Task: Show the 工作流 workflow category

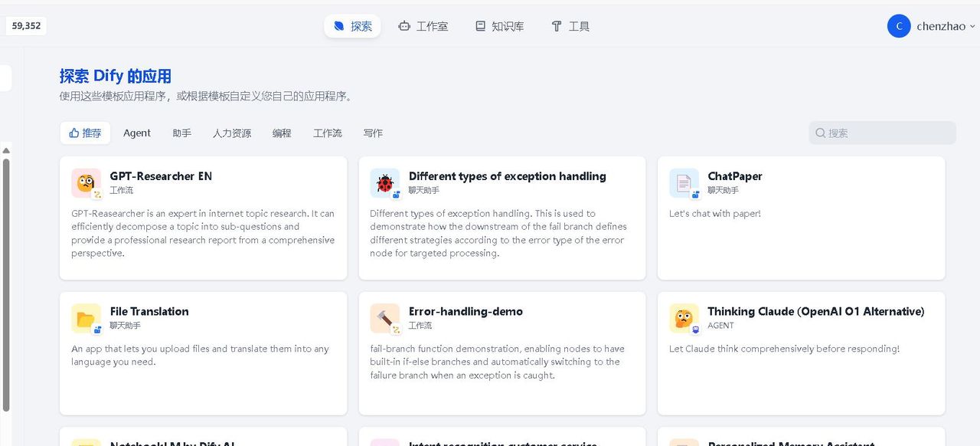Action: point(328,133)
